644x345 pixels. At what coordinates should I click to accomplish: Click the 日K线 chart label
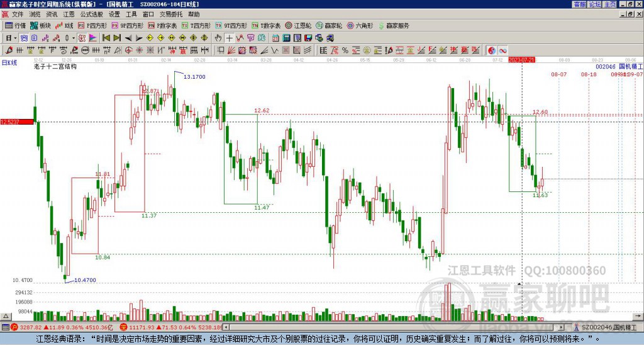coord(9,62)
